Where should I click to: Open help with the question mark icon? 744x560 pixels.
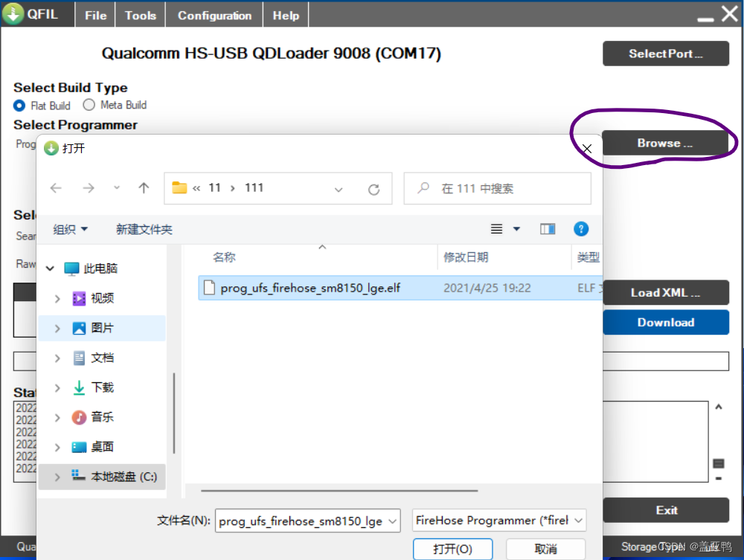(x=581, y=229)
